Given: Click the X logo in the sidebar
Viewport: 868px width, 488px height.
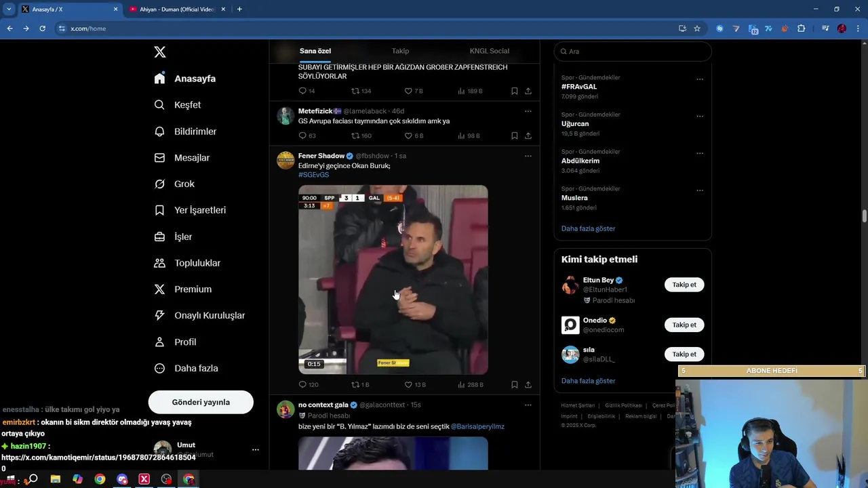Looking at the screenshot, I should [x=159, y=52].
